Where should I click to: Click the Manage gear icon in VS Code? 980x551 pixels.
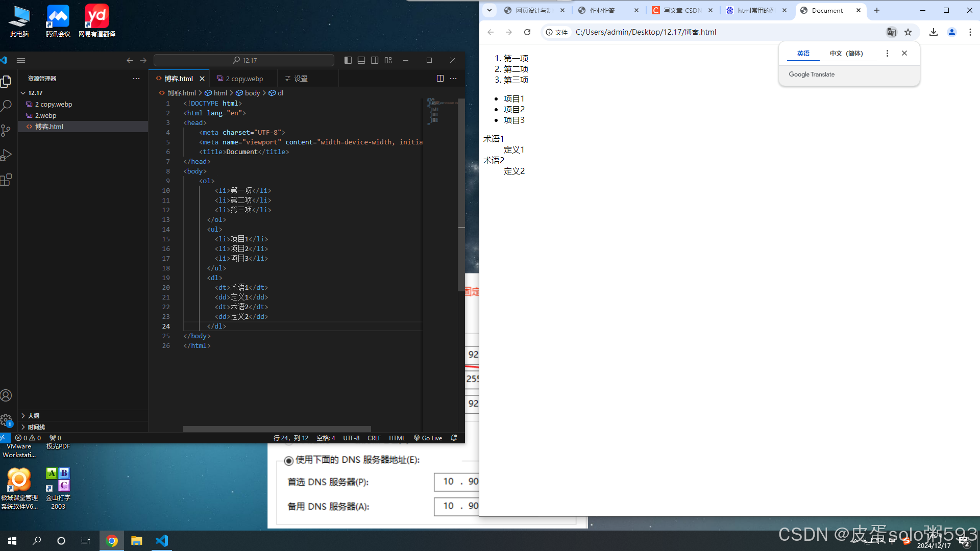pos(6,420)
